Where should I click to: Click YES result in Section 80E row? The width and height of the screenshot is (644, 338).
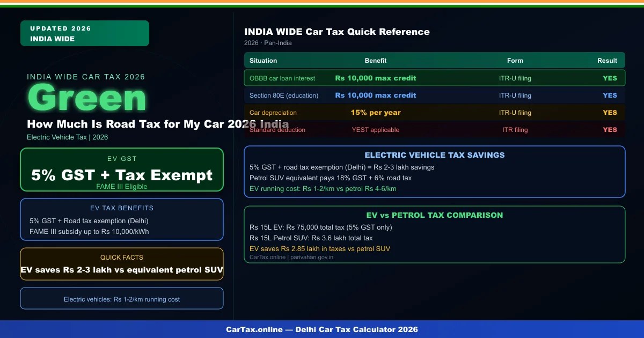tap(610, 95)
